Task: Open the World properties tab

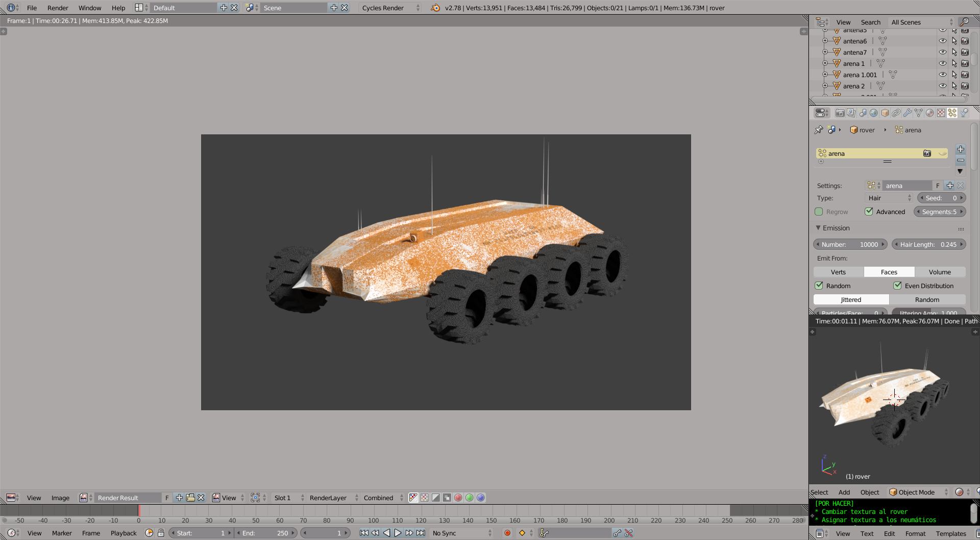Action: tap(874, 113)
